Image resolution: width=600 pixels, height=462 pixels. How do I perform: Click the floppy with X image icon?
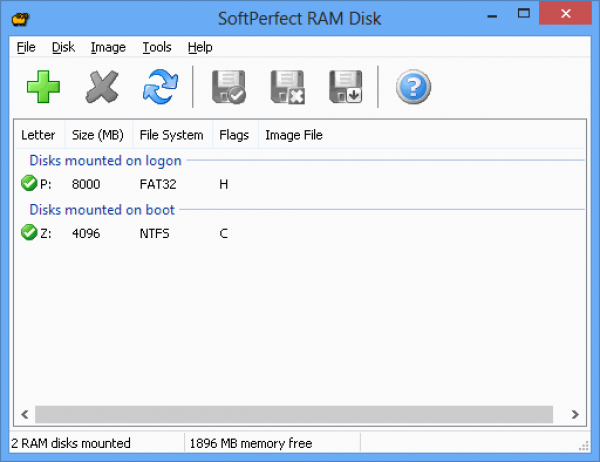[288, 87]
